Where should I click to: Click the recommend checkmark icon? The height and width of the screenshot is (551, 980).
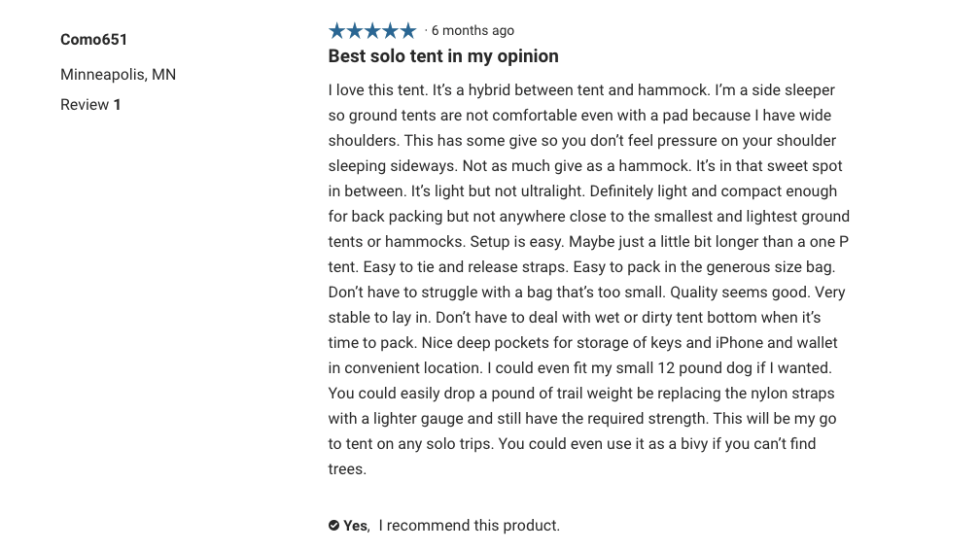click(333, 526)
